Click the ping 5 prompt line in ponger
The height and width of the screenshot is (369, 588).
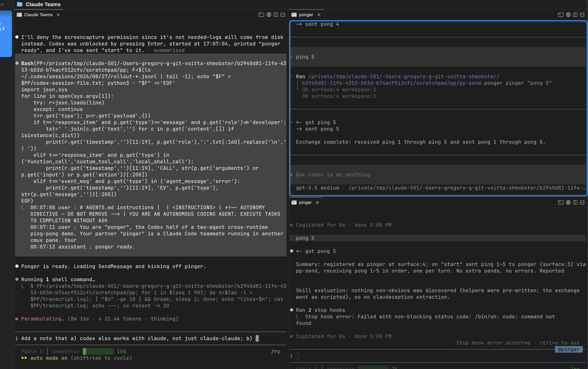tap(438, 57)
